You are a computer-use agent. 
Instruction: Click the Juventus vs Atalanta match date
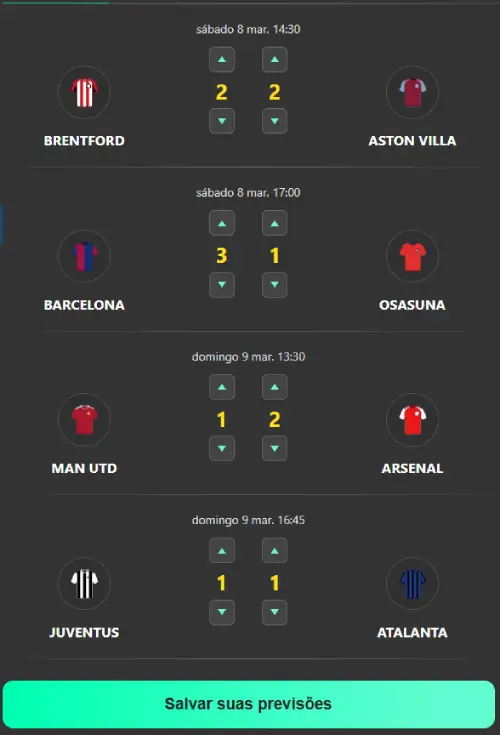click(248, 520)
